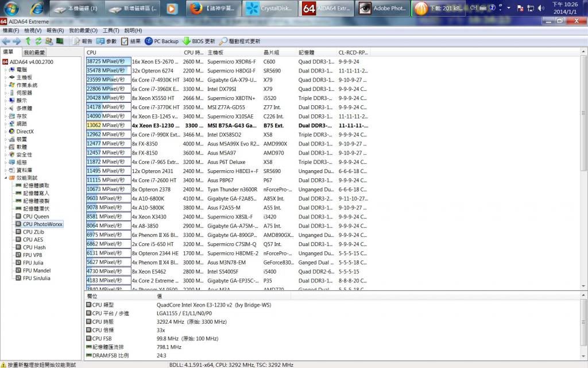Click the 38725 MPixel/秒 result bar
Screen dimensions: 588x368
109,61
